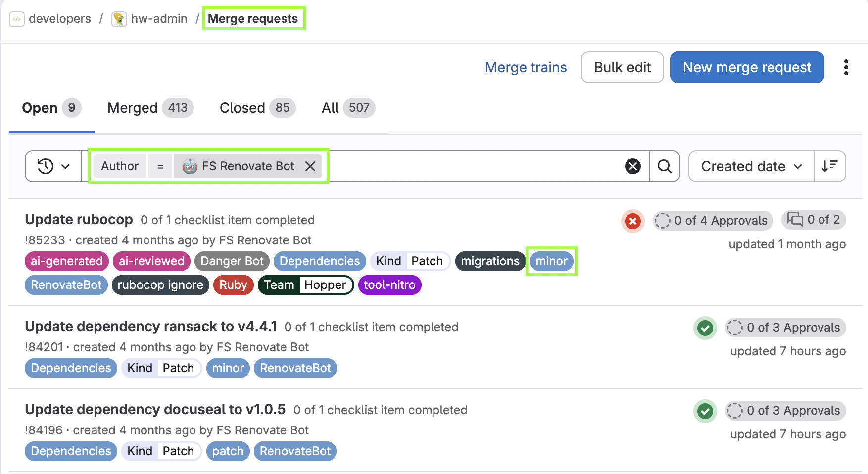Viewport: 868px width, 474px height.
Task: Clear all filters with the X circle icon
Action: (632, 166)
